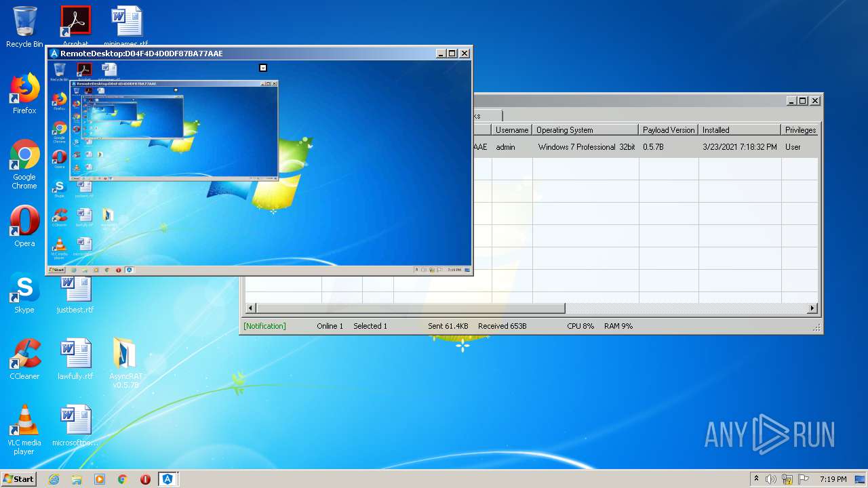Click the left arrow of the horizontal scrollbar
868x488 pixels.
pyautogui.click(x=250, y=308)
